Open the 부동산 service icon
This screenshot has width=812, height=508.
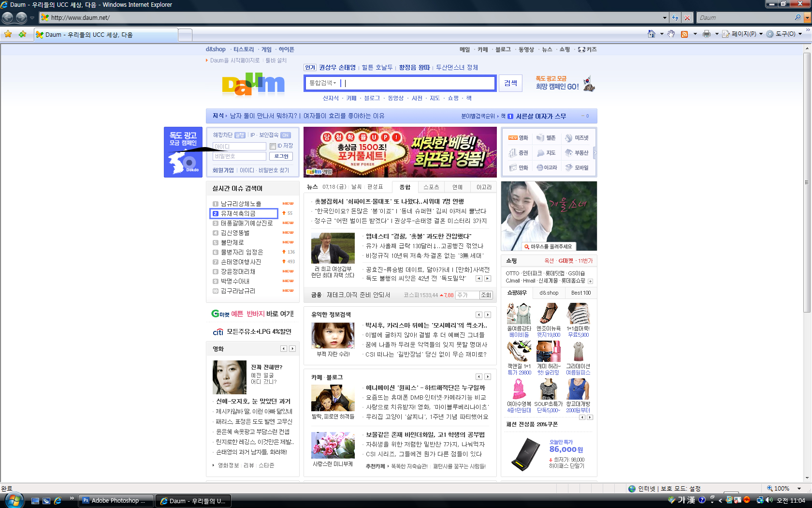[577, 153]
